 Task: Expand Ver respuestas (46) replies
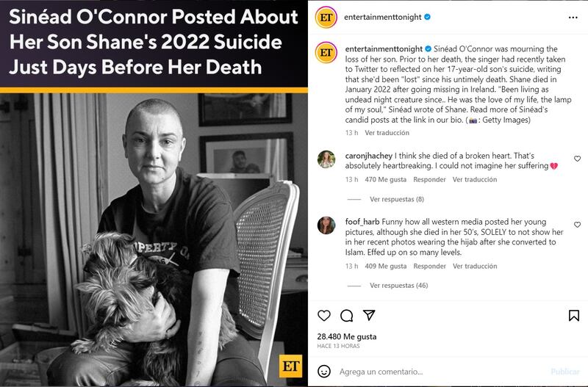[398, 286]
